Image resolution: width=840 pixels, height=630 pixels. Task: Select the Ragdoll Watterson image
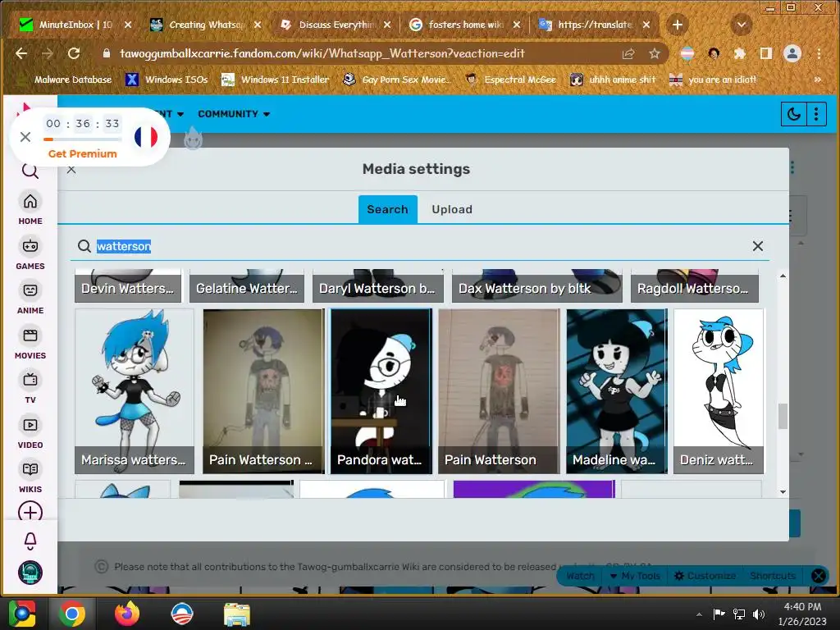pos(694,285)
